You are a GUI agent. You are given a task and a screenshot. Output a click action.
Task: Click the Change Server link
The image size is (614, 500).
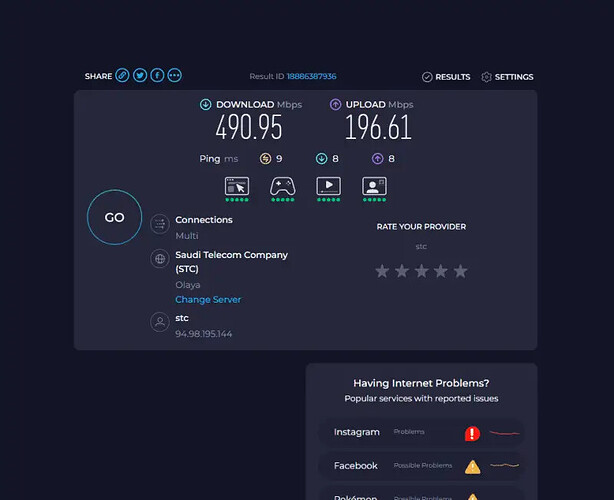208,300
